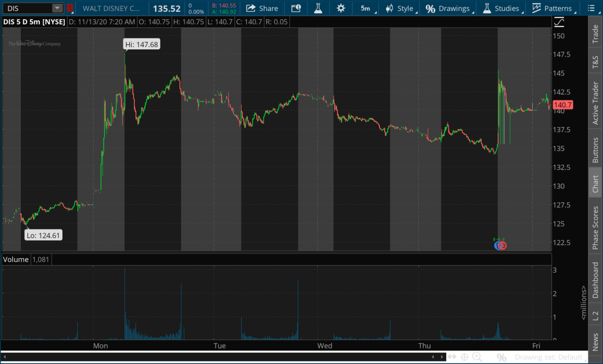Click the candlestick Style icon
Screen dimensions: 603x364
pyautogui.click(x=389, y=8)
